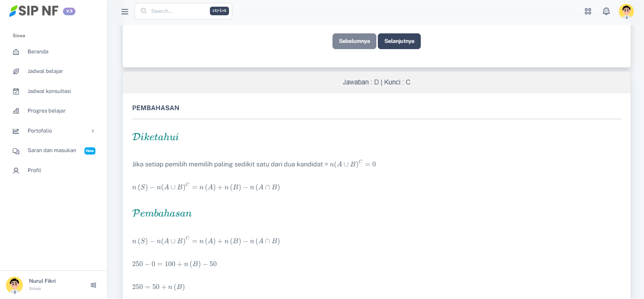Click the SIP NF leaf logo
Screen dimensions: 644x299
pos(13,11)
